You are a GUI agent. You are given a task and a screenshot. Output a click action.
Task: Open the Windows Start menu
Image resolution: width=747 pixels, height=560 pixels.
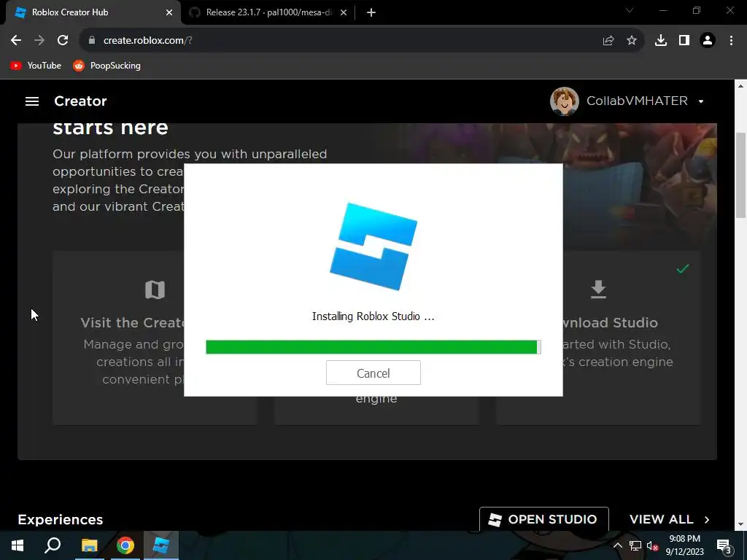click(18, 545)
